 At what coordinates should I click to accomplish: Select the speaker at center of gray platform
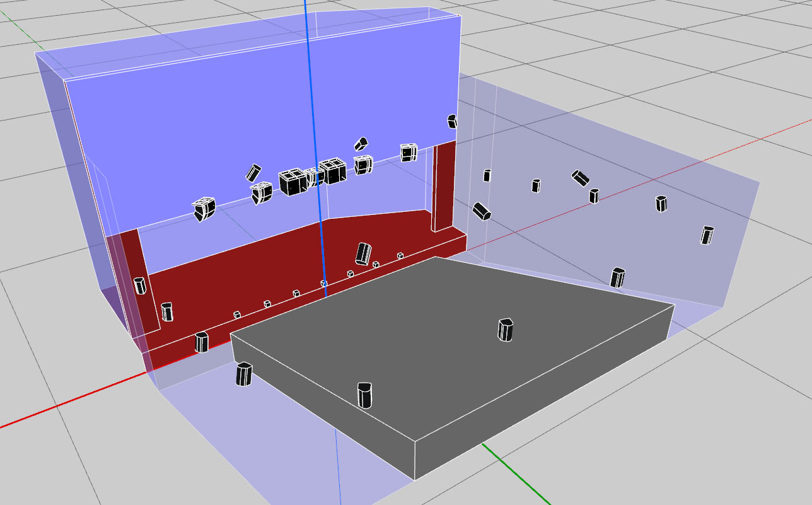[506, 330]
